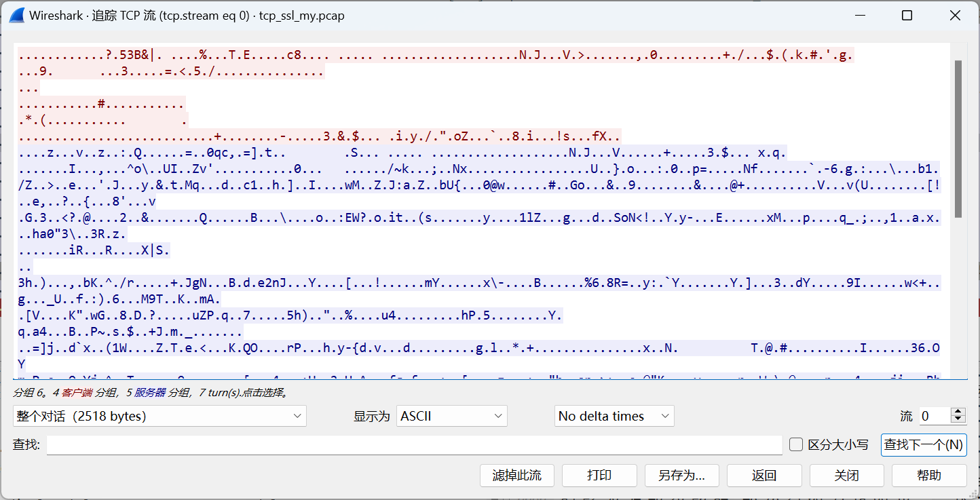Open the 整个对话 (2518 bytes) conversation dropdown
This screenshot has width=980, height=500.
point(159,415)
